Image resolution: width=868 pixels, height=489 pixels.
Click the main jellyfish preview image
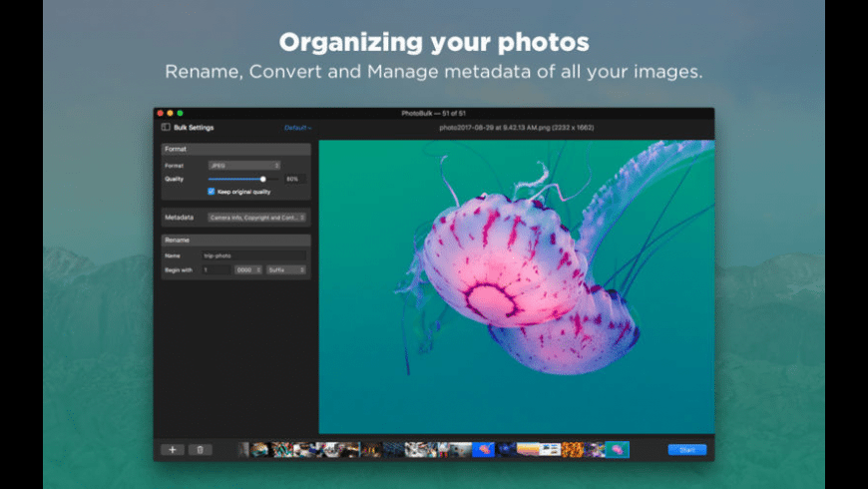pos(517,286)
